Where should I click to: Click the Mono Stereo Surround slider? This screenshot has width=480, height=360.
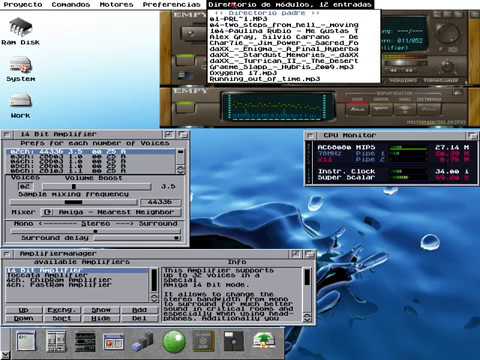pos(96,231)
